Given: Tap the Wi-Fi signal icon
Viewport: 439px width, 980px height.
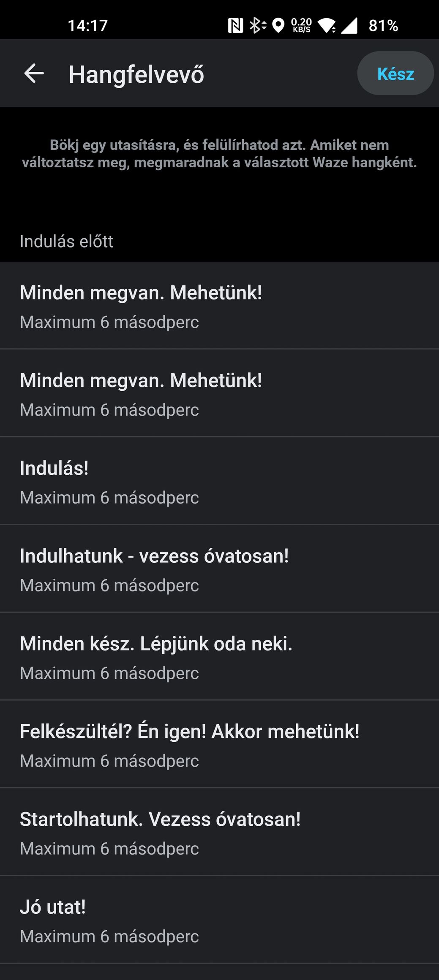Looking at the screenshot, I should click(327, 26).
